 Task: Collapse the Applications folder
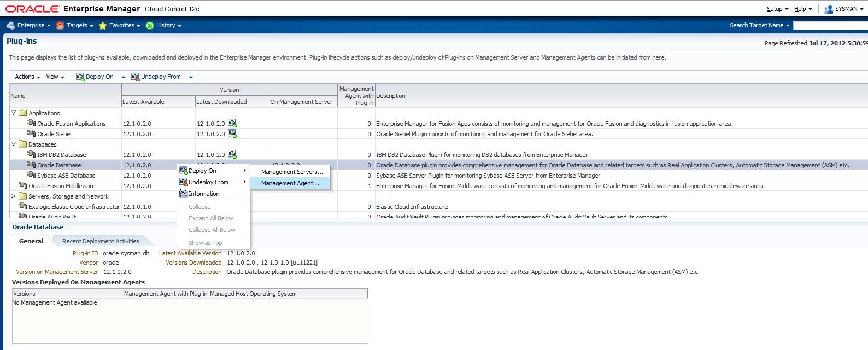pyautogui.click(x=14, y=113)
